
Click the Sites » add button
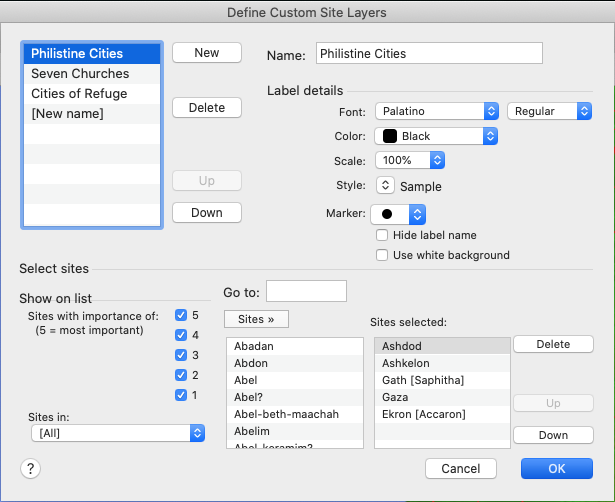[256, 319]
